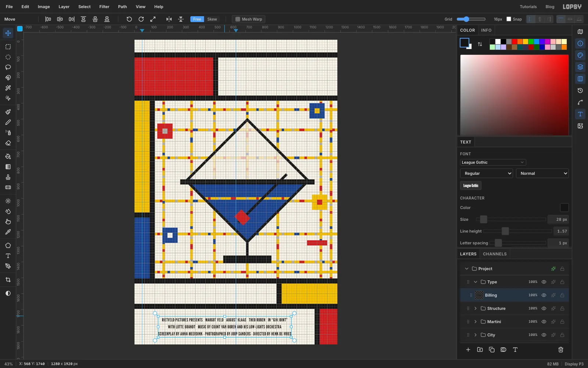Delete layer with the trash icon
Viewport: 588px width, 368px height.
click(x=561, y=350)
